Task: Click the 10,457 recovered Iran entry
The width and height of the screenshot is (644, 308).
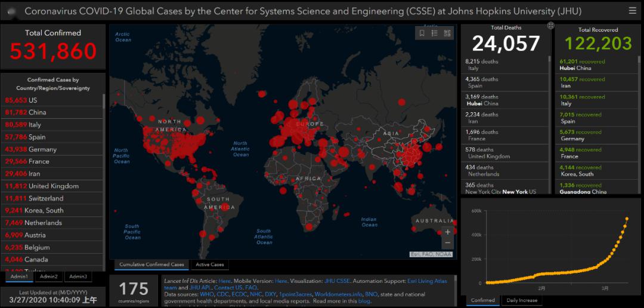Action: [596, 82]
